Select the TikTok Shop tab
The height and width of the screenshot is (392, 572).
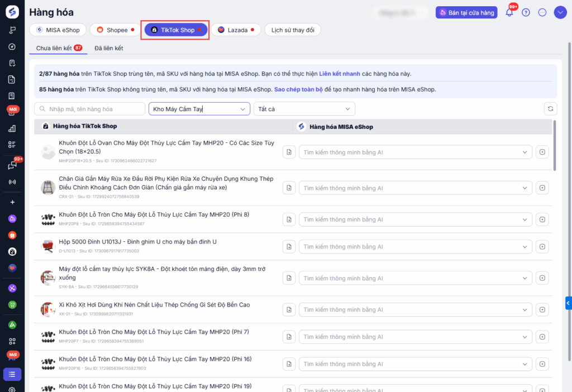176,30
